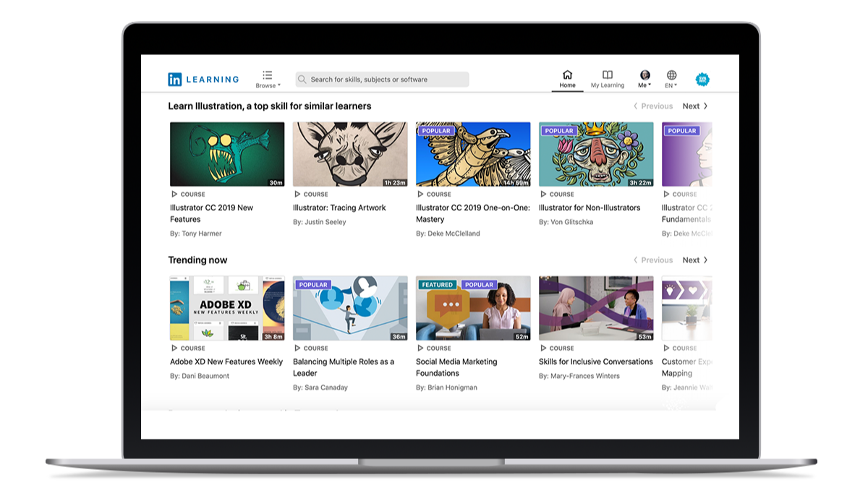Open the Browse menu list icon
This screenshot has height=488, width=868.
(268, 75)
